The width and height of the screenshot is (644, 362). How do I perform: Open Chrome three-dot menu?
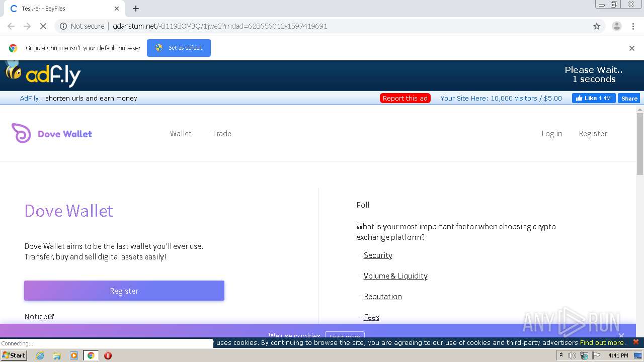[x=633, y=26]
